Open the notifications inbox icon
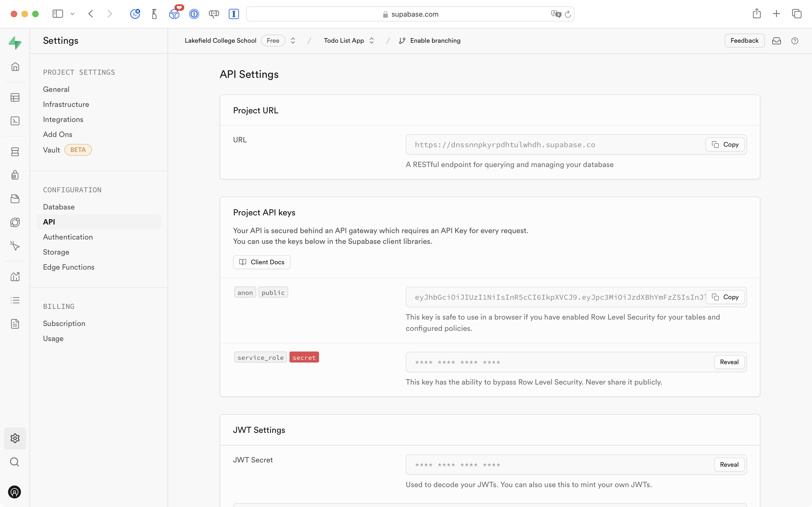 coord(777,41)
